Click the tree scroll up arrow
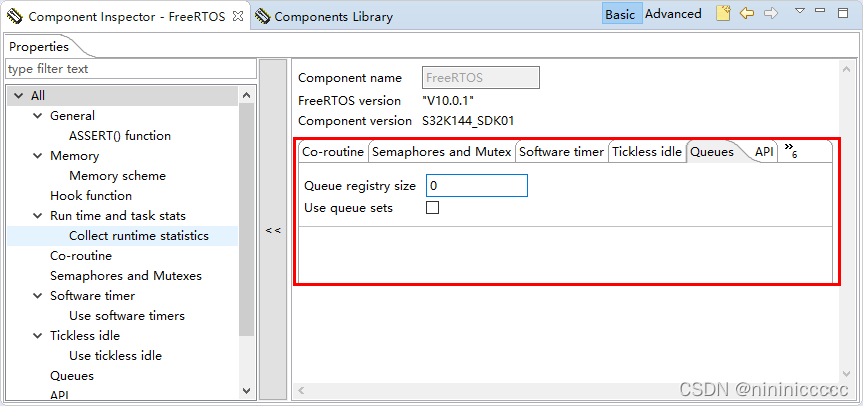The image size is (863, 406). click(x=247, y=95)
